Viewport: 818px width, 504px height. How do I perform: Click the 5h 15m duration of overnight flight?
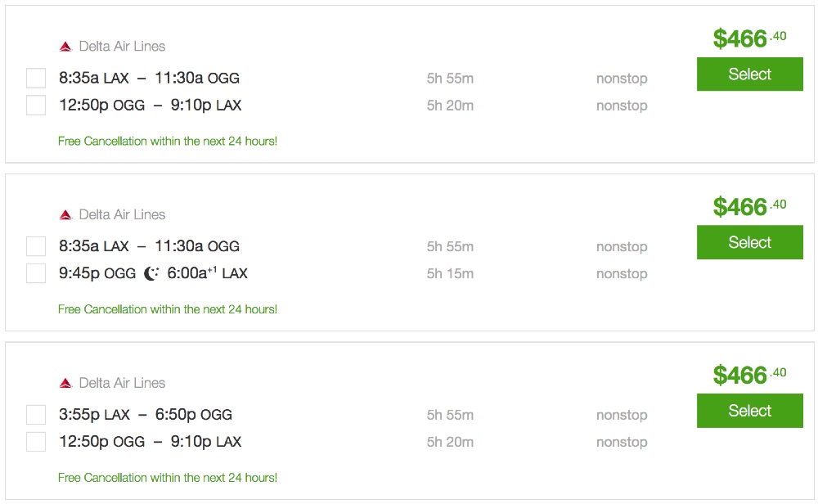coord(450,274)
